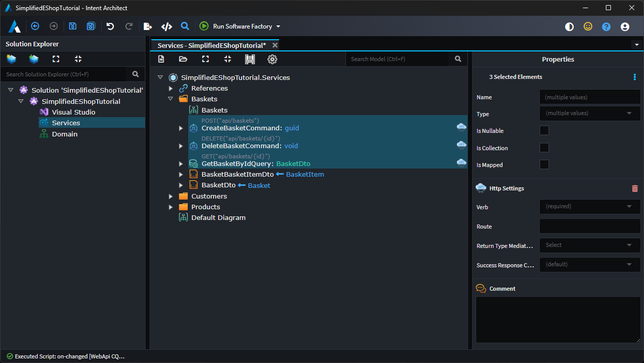Screen dimensions: 644x363
Task: Expand CreateBasketCommand node
Action: click(181, 128)
